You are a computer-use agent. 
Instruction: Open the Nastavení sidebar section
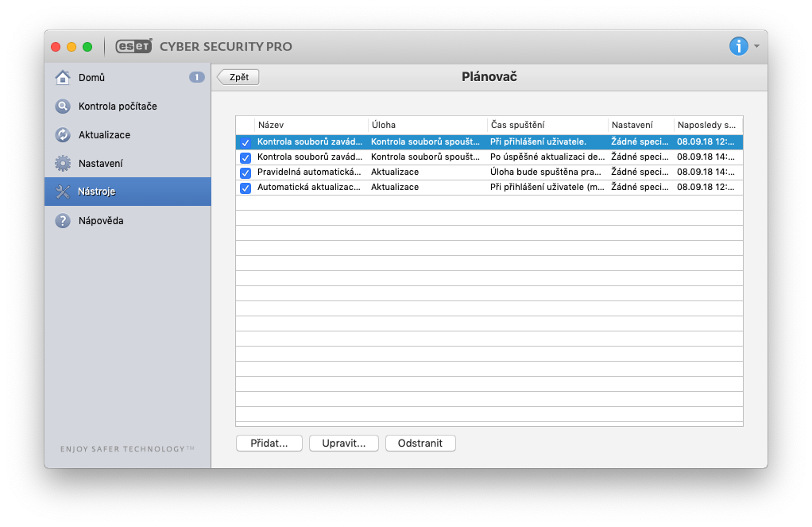pyautogui.click(x=100, y=164)
